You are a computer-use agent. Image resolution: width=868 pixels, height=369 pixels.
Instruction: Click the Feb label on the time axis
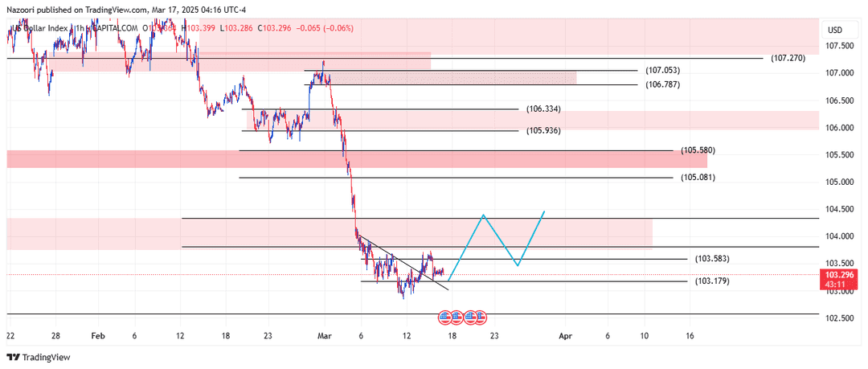tap(98, 336)
